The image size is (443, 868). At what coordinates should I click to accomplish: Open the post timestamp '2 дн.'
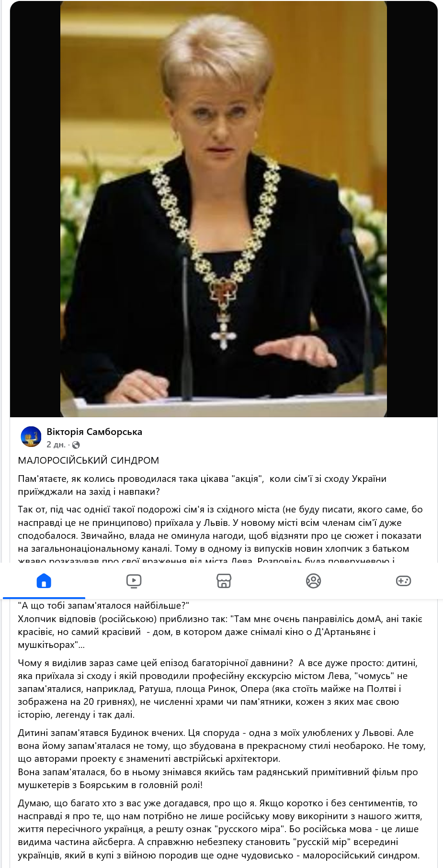56,445
